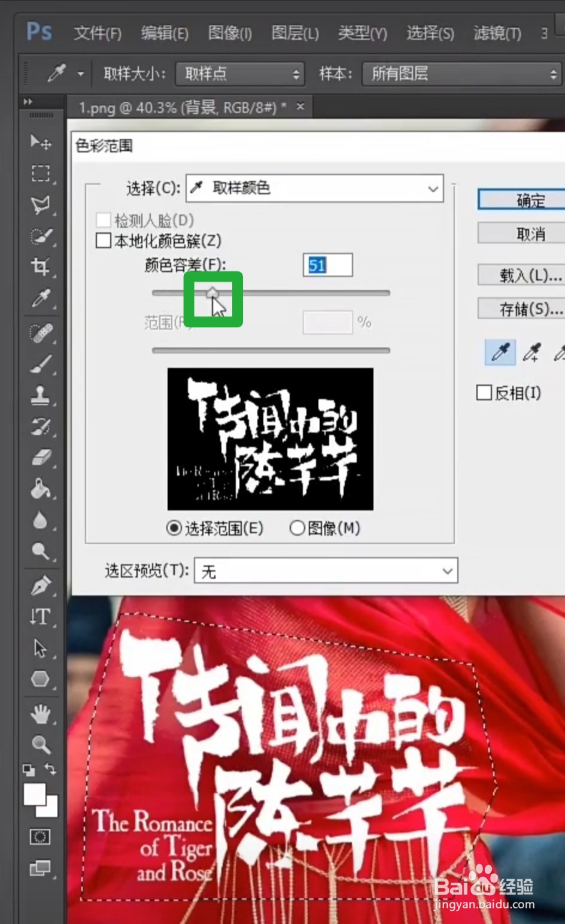This screenshot has height=924, width=565.
Task: Change screen mode icon
Action: click(40, 868)
